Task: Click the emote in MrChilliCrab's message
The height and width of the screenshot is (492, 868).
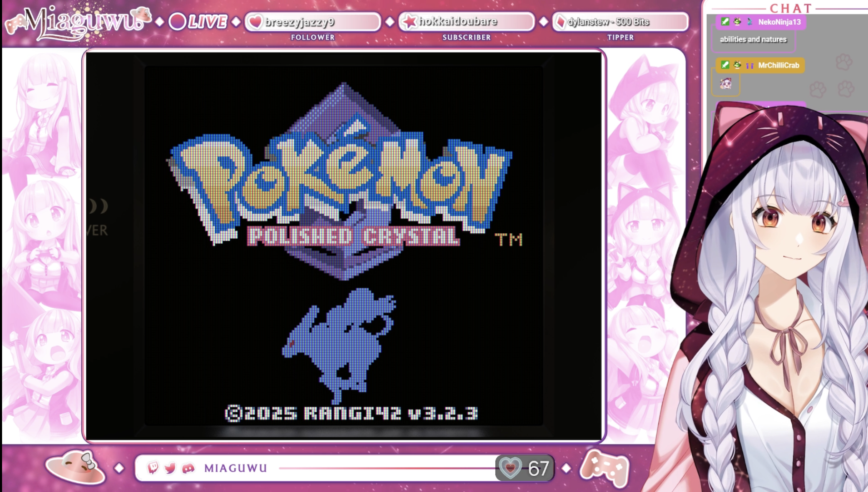Action: pyautogui.click(x=726, y=84)
